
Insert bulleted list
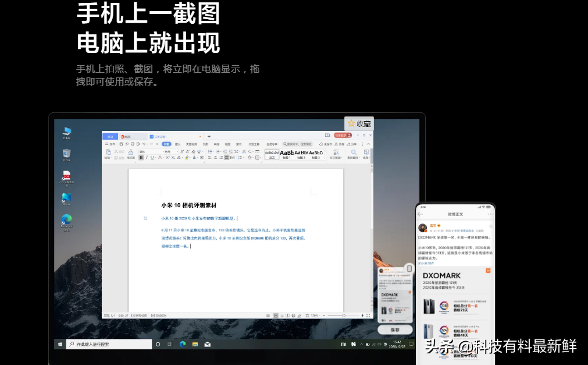coord(210,152)
